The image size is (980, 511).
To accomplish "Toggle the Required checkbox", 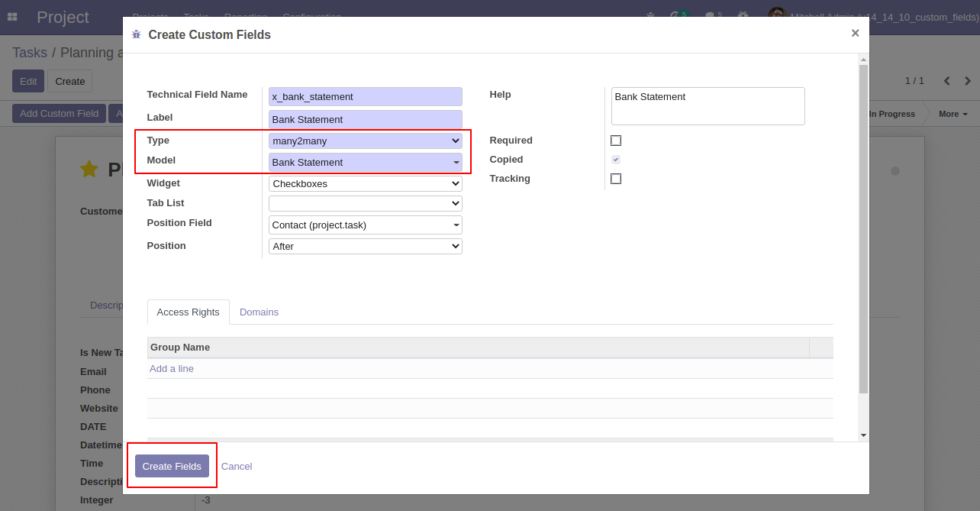I will [x=616, y=141].
